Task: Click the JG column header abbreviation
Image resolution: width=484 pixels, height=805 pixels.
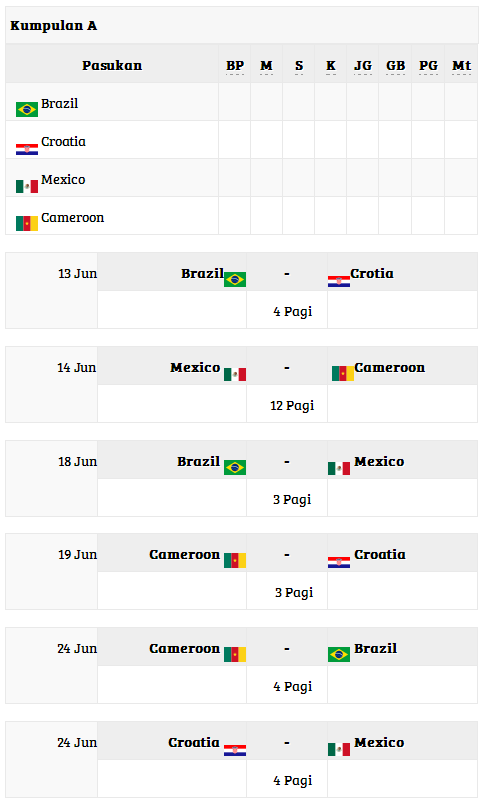Action: 363,66
